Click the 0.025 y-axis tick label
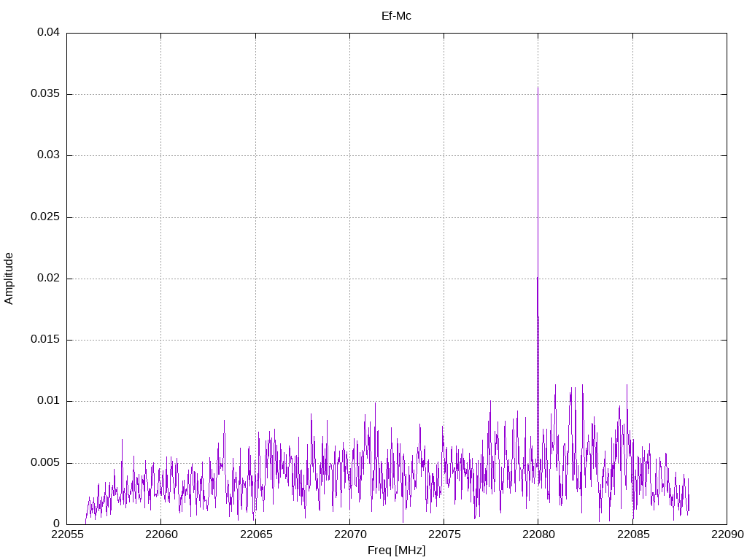Viewport: 747px width, 560px height. 45,217
